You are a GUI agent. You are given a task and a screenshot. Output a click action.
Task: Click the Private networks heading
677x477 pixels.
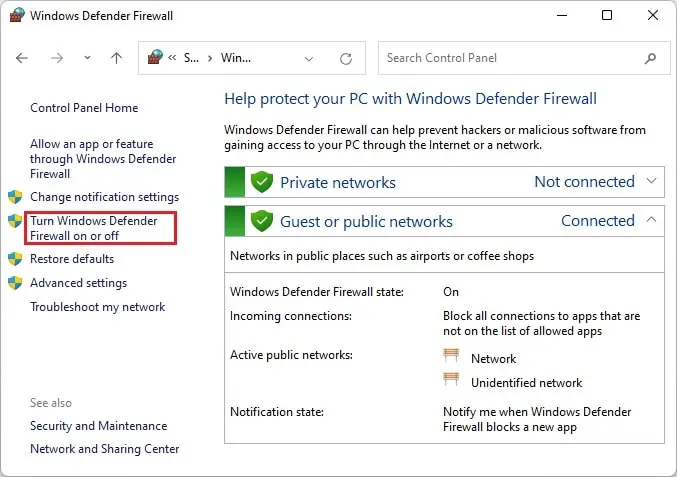(338, 183)
